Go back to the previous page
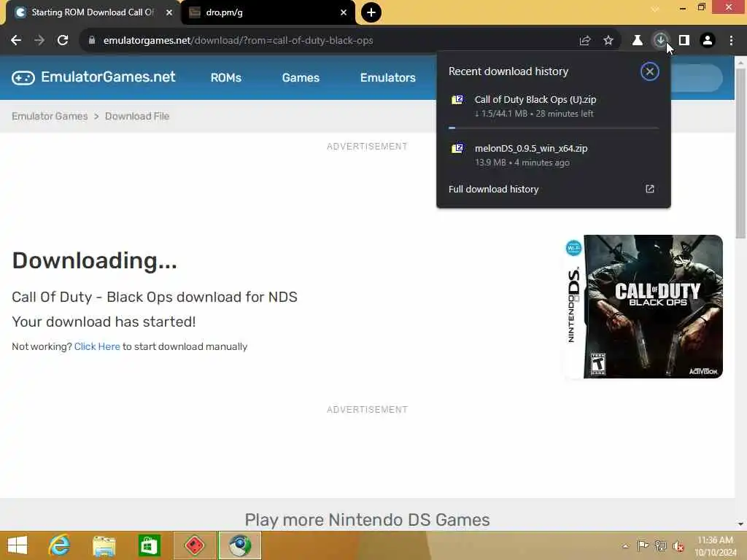Screen dimensions: 747x560 (16, 41)
